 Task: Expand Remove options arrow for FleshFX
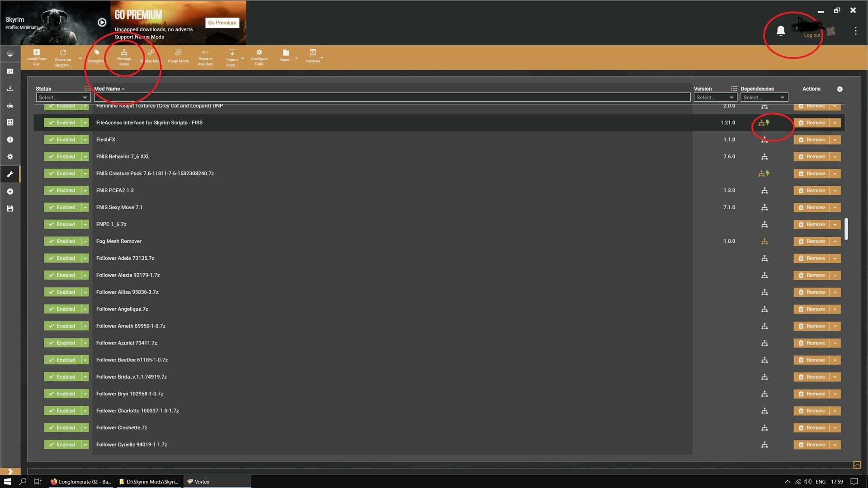pyautogui.click(x=835, y=140)
